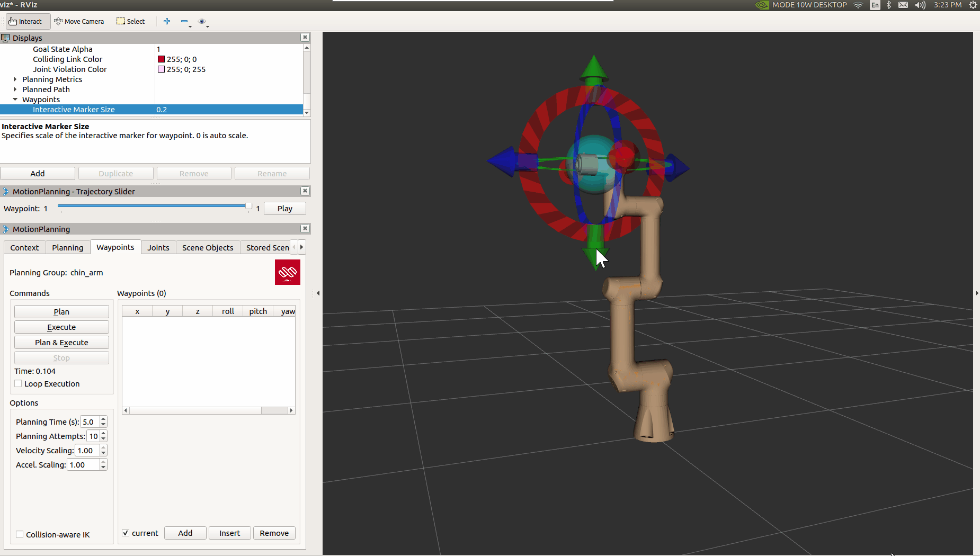Click the Waypoint trajectory slider handle
Image resolution: width=980 pixels, height=556 pixels.
pos(248,206)
